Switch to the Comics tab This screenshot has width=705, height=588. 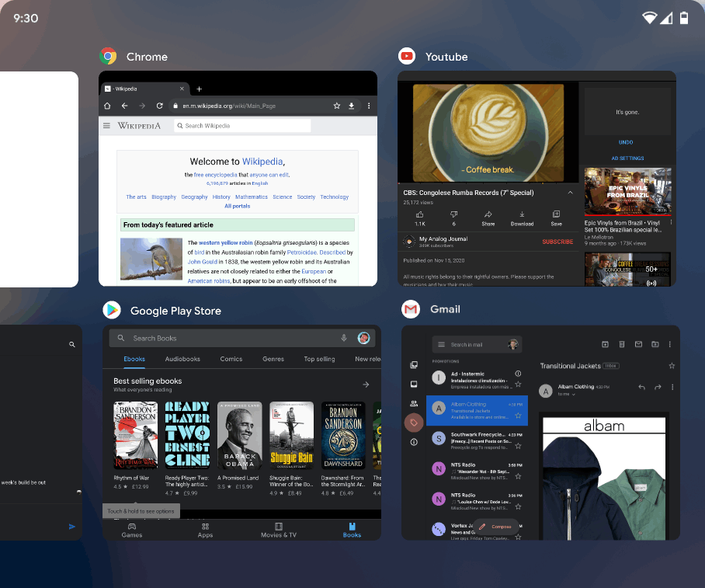click(x=231, y=359)
